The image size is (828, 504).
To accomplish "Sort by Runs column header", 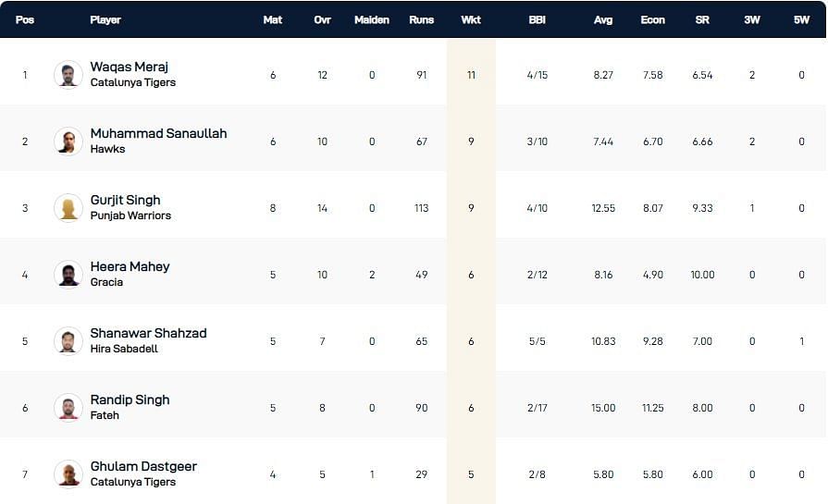I will tap(422, 19).
